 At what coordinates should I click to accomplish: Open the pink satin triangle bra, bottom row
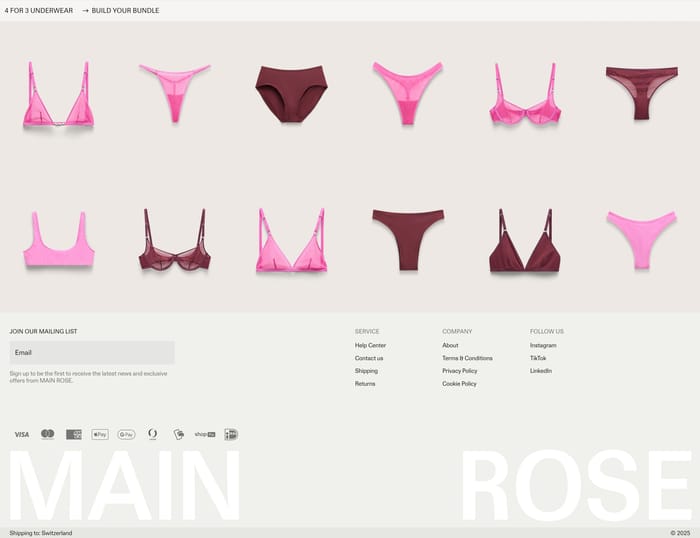292,240
